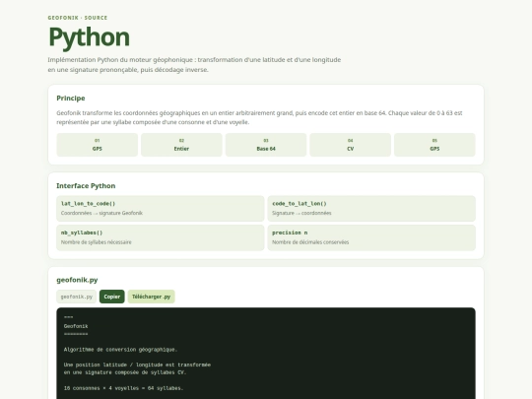Select the geofonik.py filename chip
532x399 pixels.
(76, 297)
